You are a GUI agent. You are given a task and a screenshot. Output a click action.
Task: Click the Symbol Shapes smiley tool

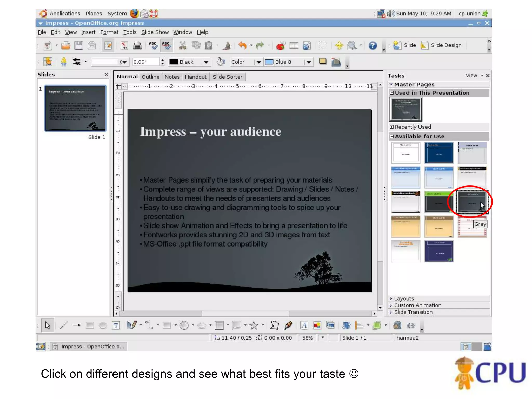tap(184, 325)
